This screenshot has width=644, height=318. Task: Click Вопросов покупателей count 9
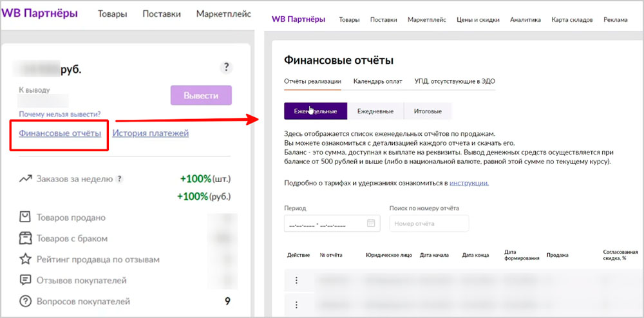pos(227,302)
